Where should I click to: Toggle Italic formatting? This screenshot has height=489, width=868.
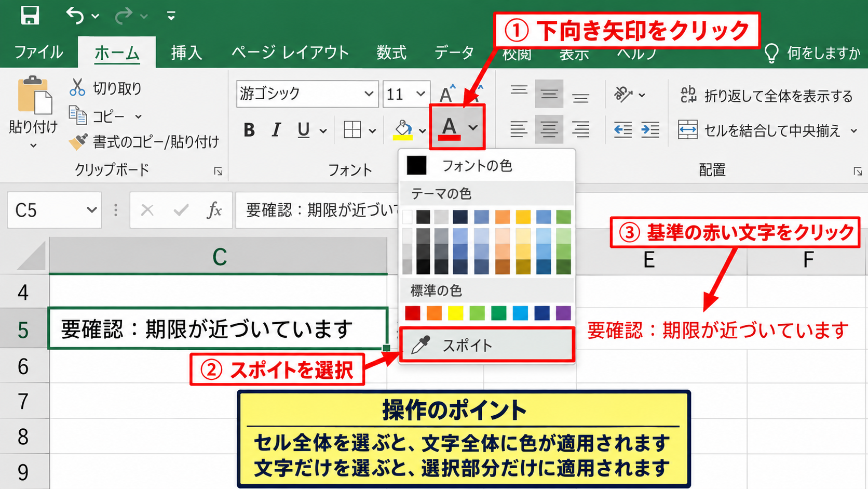[x=276, y=130]
